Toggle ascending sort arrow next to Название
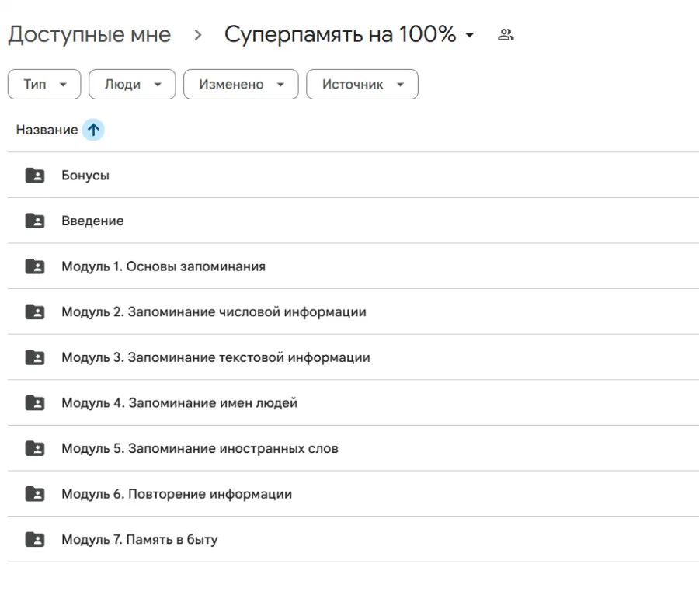The width and height of the screenshot is (699, 616). pos(92,130)
